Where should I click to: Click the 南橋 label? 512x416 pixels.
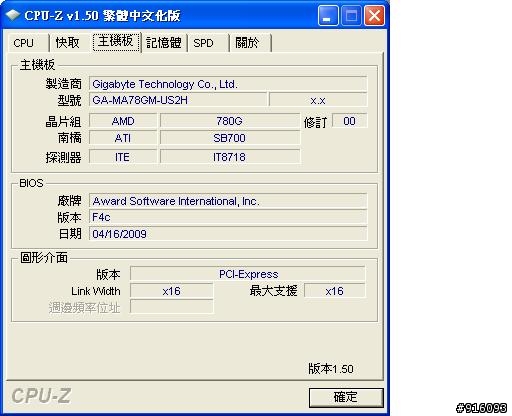69,138
